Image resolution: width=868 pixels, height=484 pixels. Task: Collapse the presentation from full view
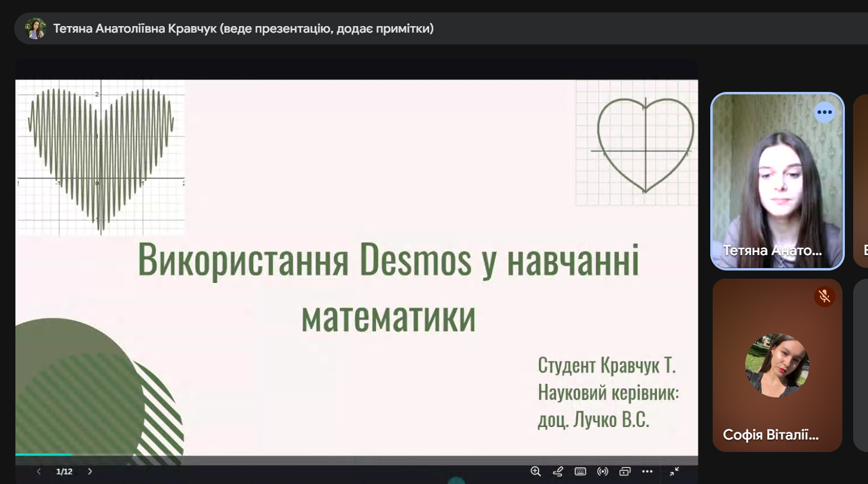click(675, 472)
